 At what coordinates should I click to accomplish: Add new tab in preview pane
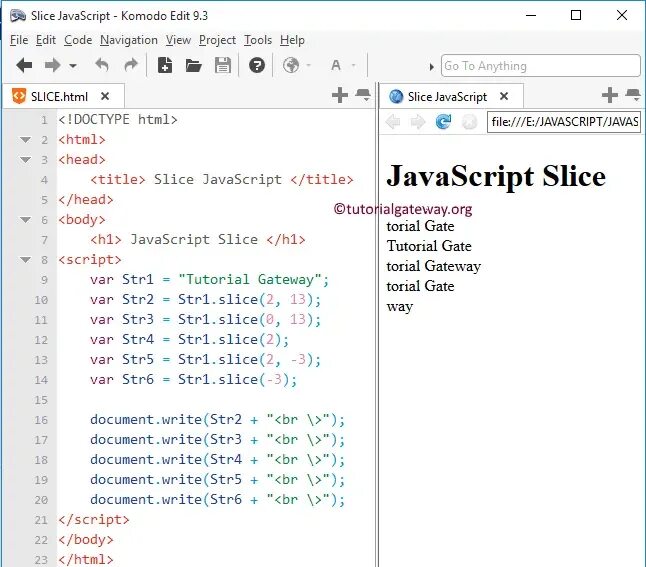[x=610, y=95]
